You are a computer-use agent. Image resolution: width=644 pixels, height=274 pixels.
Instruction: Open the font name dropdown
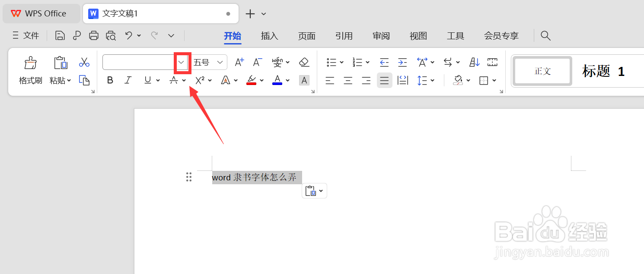click(182, 62)
